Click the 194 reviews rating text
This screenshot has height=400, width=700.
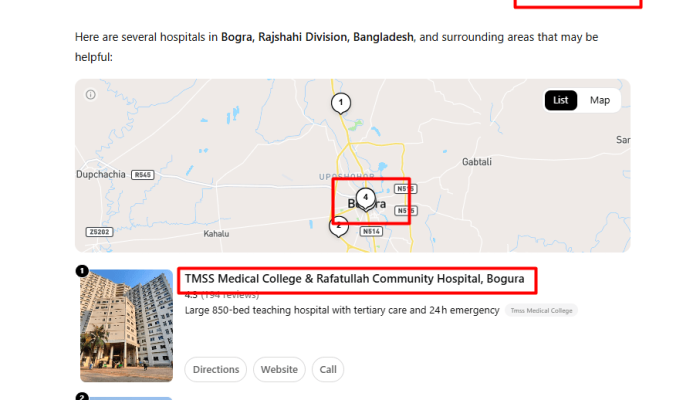(230, 296)
